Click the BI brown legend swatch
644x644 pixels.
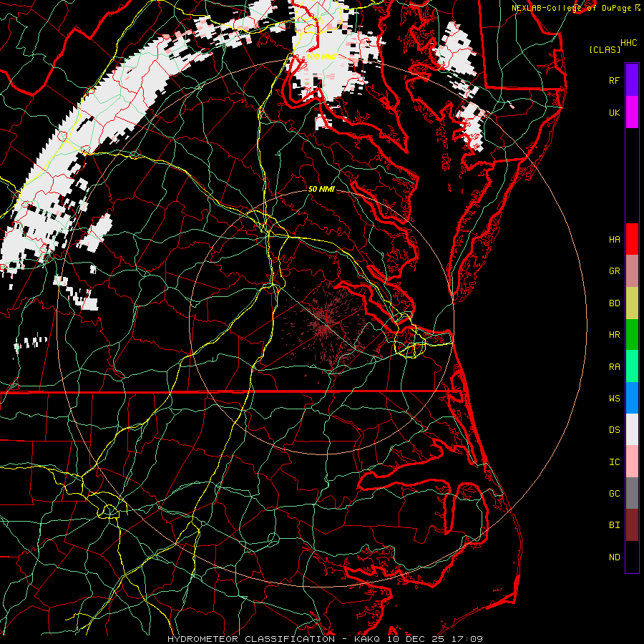pos(632,525)
